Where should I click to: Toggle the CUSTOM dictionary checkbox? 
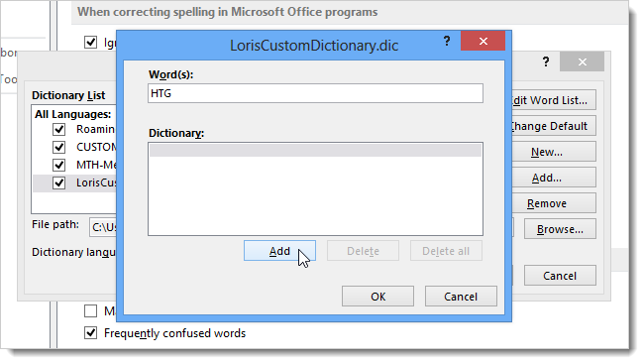point(59,147)
